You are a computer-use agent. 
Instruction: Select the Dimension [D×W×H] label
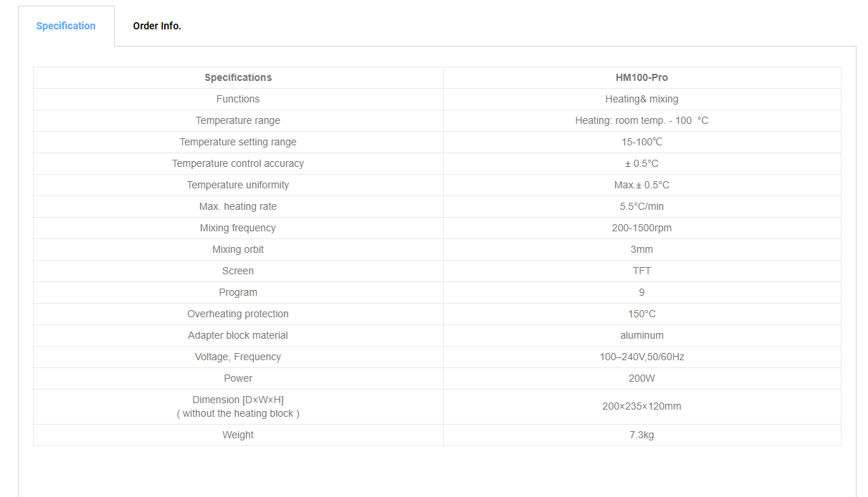(238, 400)
